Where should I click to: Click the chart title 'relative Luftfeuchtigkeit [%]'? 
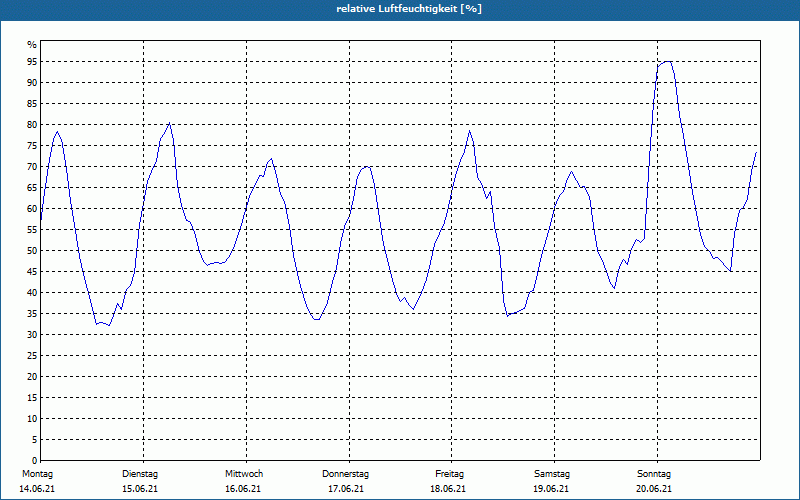click(409, 9)
